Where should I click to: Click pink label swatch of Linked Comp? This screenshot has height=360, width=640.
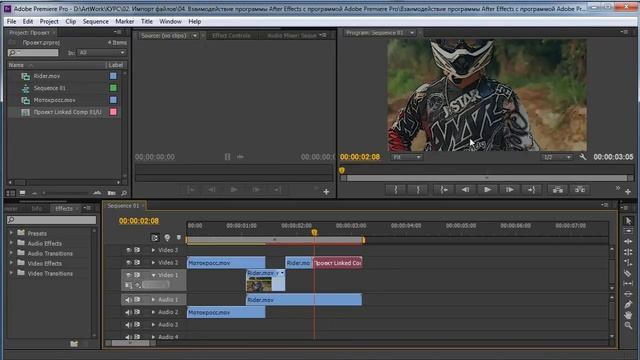(113, 112)
